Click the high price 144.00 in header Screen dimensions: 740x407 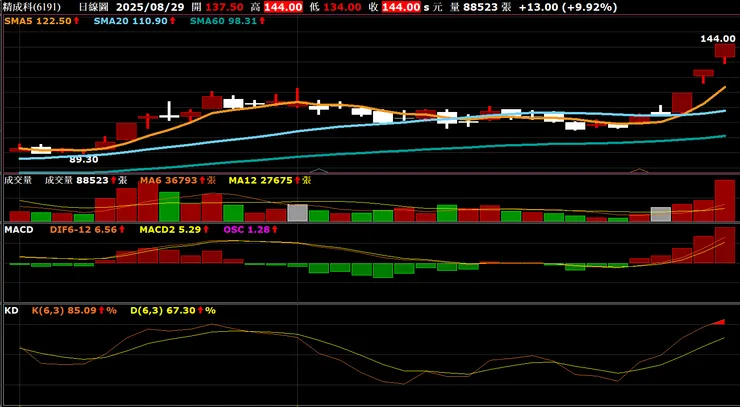(283, 7)
